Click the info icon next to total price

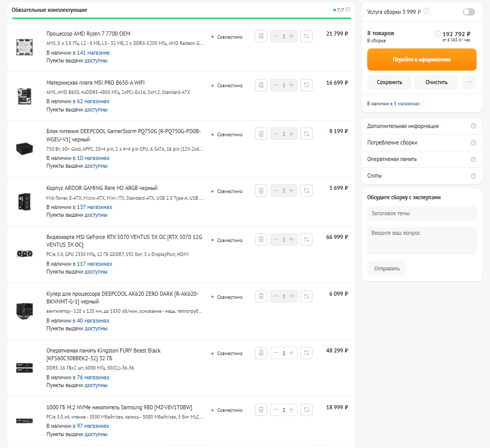pos(437,34)
